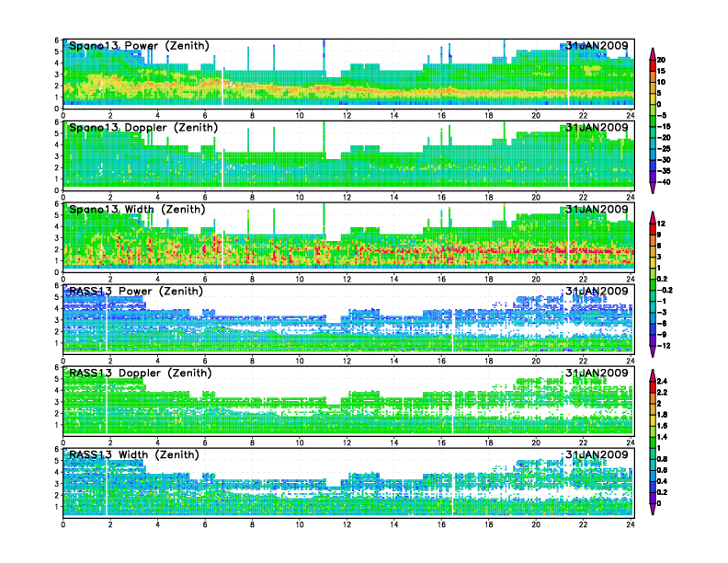728x563 pixels.
Task: Click the 0.8 label on the bottom colorbar
Action: point(662,459)
